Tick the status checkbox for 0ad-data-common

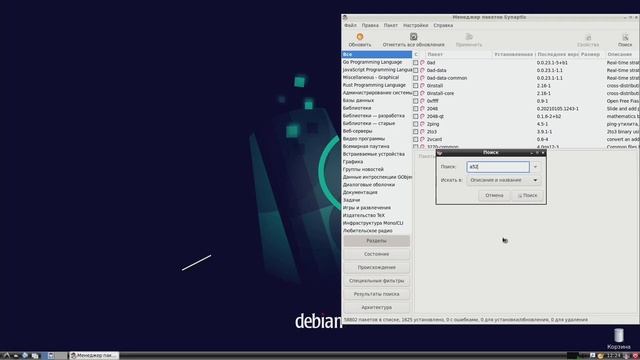(x=416, y=78)
